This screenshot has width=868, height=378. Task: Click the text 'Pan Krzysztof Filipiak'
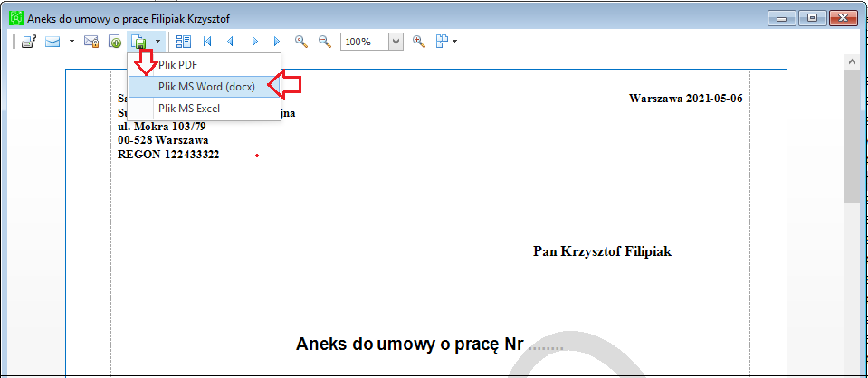tap(602, 251)
